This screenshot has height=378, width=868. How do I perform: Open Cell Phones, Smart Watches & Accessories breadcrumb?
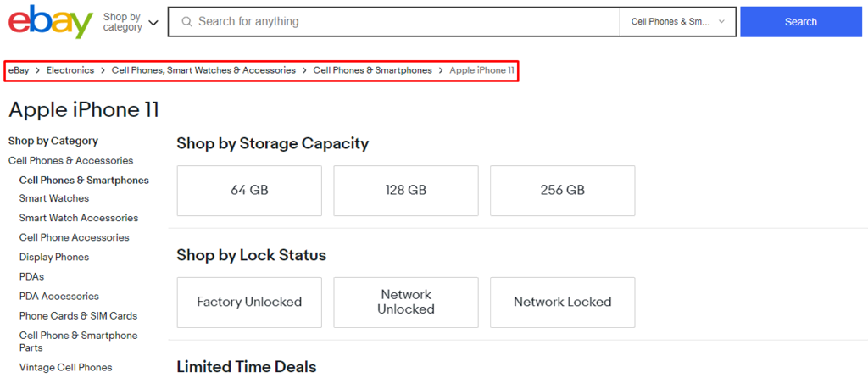coord(203,70)
